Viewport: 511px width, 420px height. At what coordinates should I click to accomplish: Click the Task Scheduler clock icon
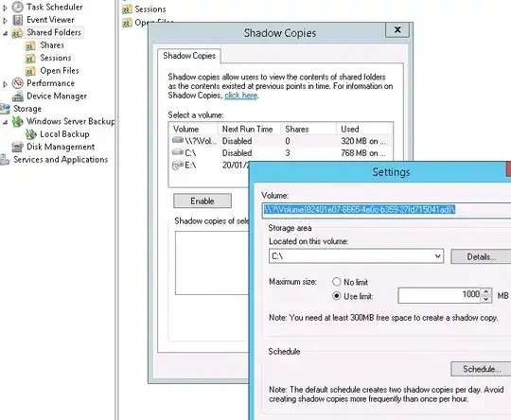[18, 7]
